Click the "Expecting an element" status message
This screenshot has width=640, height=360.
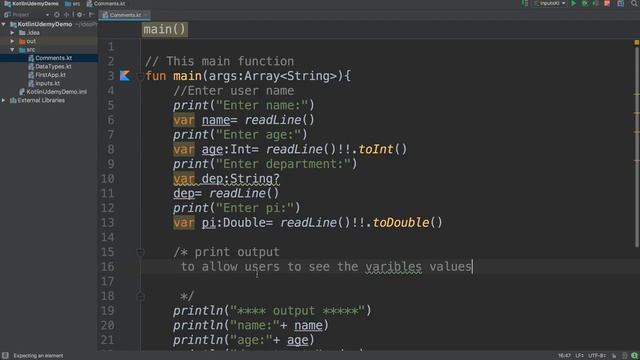click(38, 356)
